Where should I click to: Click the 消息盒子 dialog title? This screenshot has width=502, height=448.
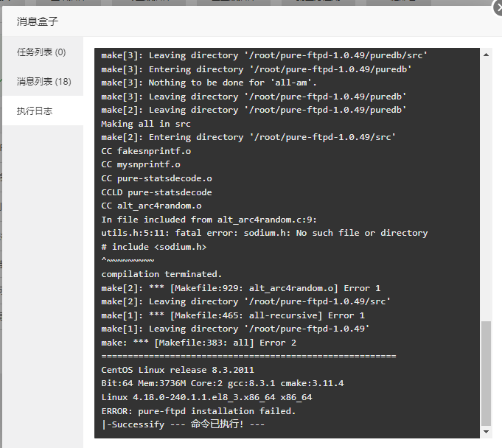(x=38, y=21)
